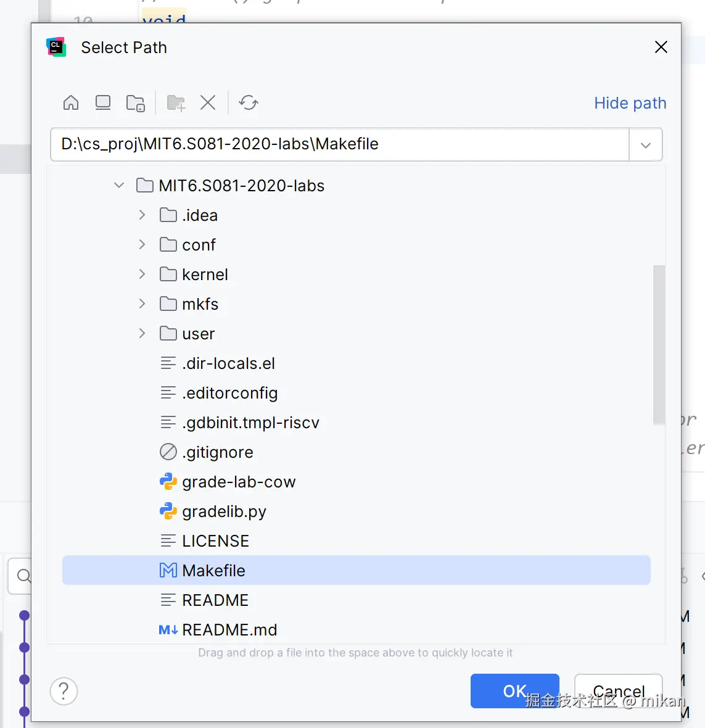Click the Desktop directory icon
Viewport: 705px width, 728px height.
(x=103, y=102)
